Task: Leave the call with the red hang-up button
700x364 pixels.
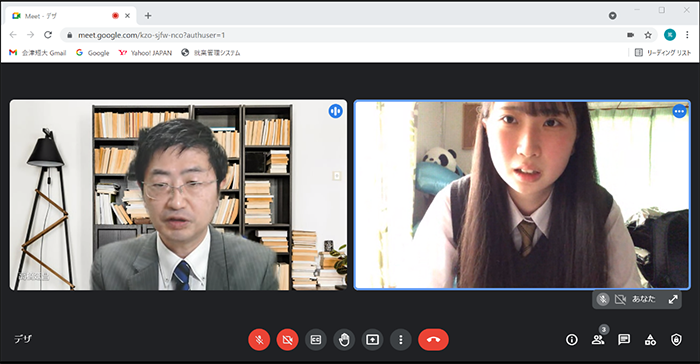Action: coord(433,339)
